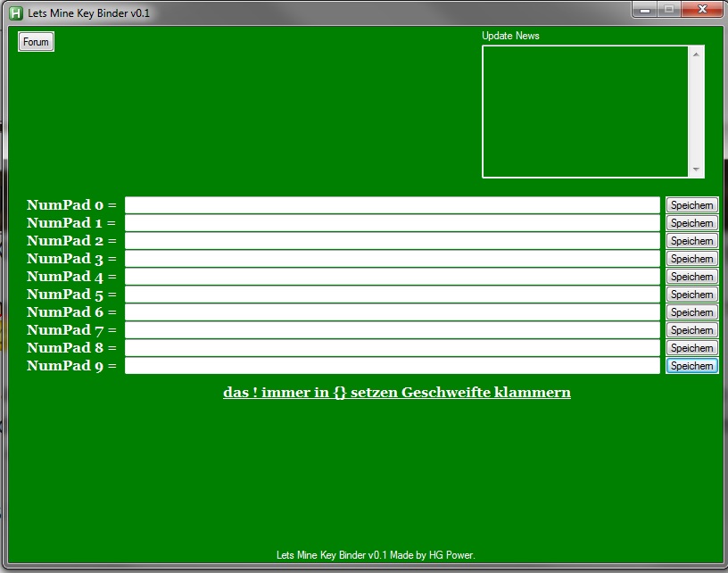
Task: Save the NumPad 0 binding with Speichern
Action: click(691, 205)
